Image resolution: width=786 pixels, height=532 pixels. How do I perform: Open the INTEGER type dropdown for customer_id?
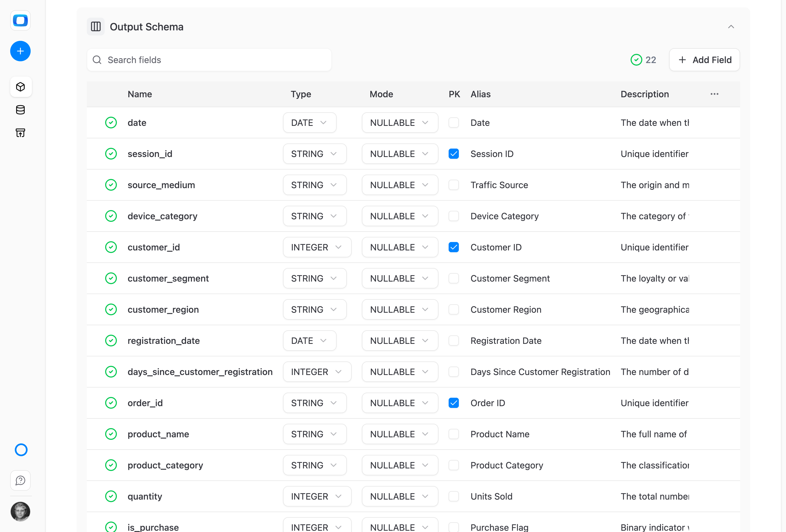[317, 247]
